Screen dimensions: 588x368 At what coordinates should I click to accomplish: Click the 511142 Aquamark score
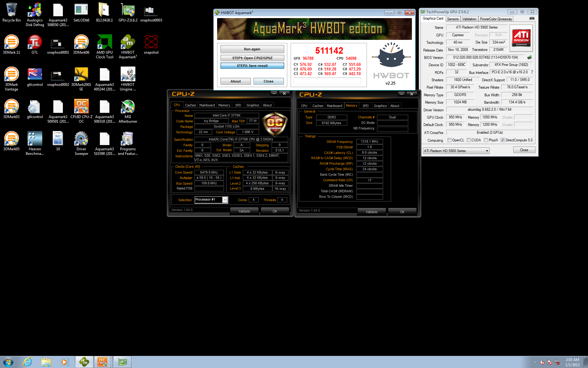(329, 50)
